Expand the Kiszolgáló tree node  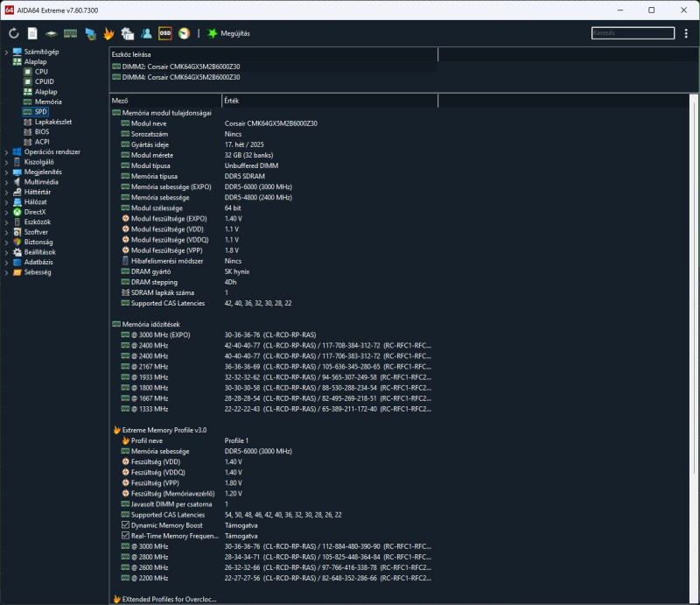click(x=6, y=162)
